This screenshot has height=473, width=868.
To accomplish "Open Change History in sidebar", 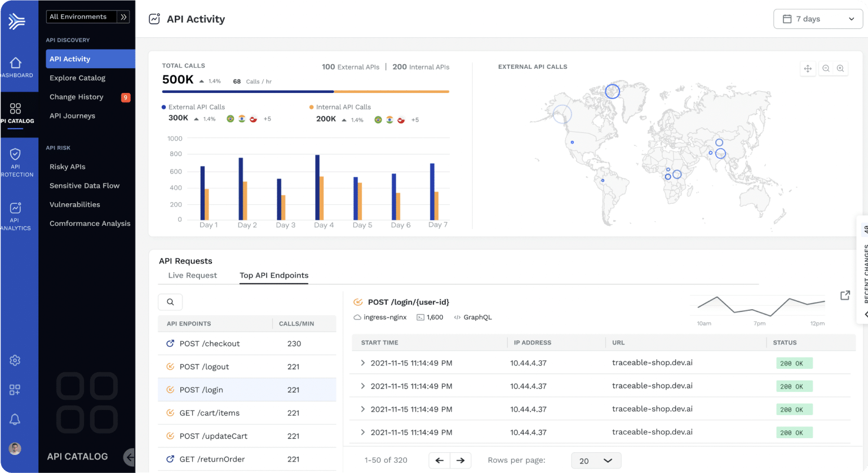I will (x=77, y=97).
